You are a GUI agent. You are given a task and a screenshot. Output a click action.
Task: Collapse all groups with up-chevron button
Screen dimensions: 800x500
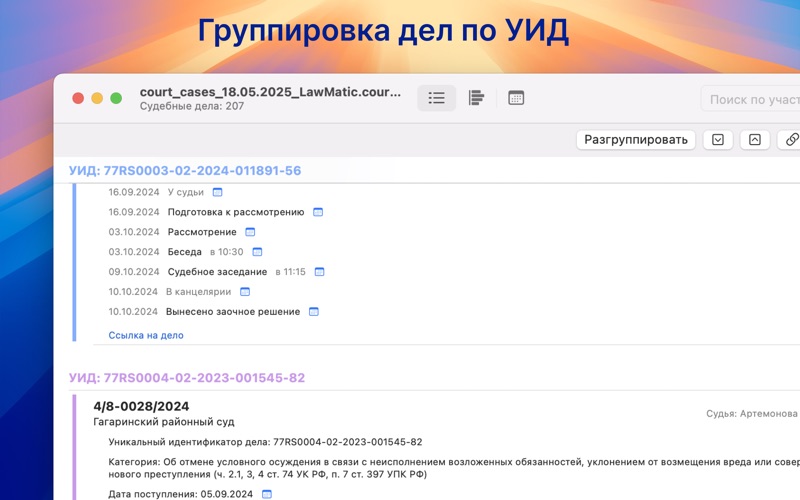[x=755, y=140]
